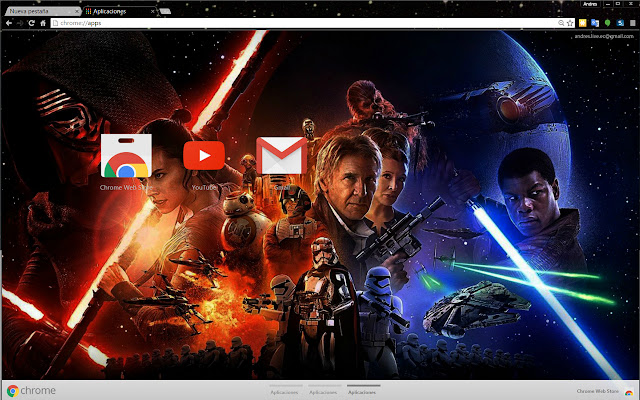
Task: Click the blue S extension icon
Action: [x=620, y=23]
